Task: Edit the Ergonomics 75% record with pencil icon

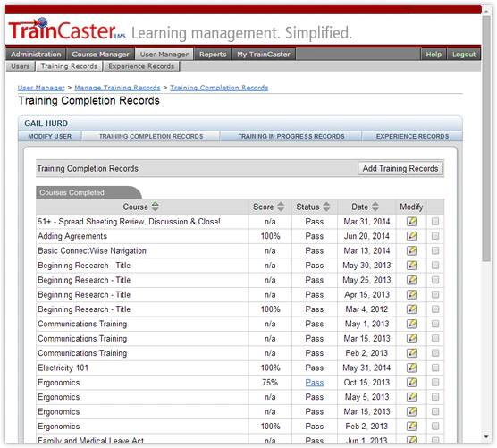Action: click(x=411, y=383)
